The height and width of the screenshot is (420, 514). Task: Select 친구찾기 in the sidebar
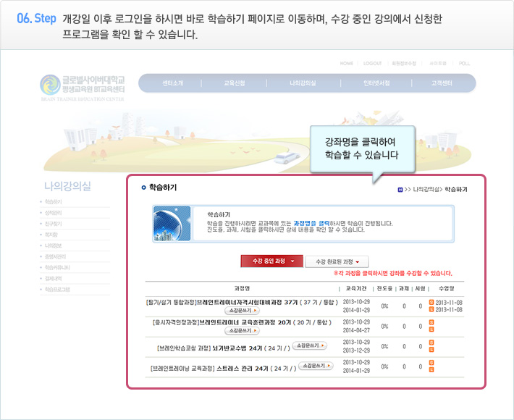coord(53,224)
